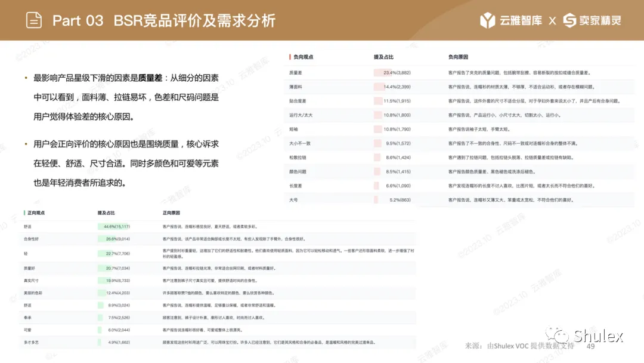Select the 运行大/太大 row label
The width and height of the screenshot is (644, 363).
[x=301, y=115]
